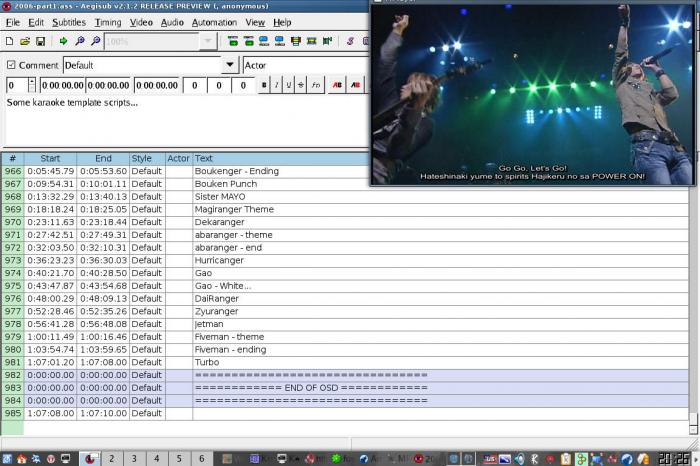Image resolution: width=700 pixels, height=466 pixels.
Task: Click the Snap to scene icon
Action: (x=312, y=42)
